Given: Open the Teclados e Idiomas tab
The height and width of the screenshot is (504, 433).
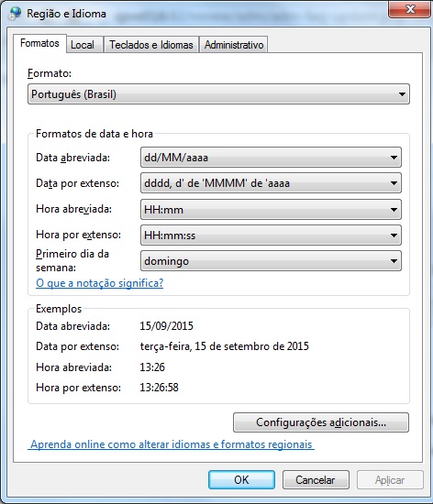Looking at the screenshot, I should click(151, 45).
